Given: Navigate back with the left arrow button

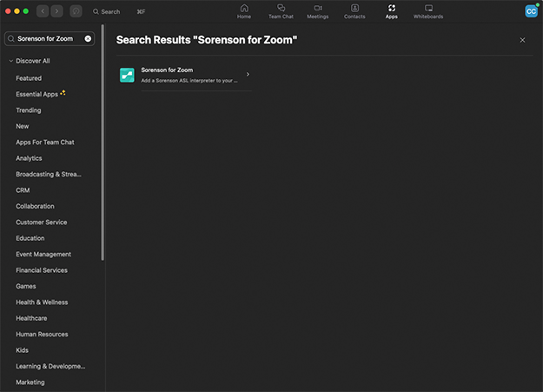Looking at the screenshot, I should click(43, 11).
